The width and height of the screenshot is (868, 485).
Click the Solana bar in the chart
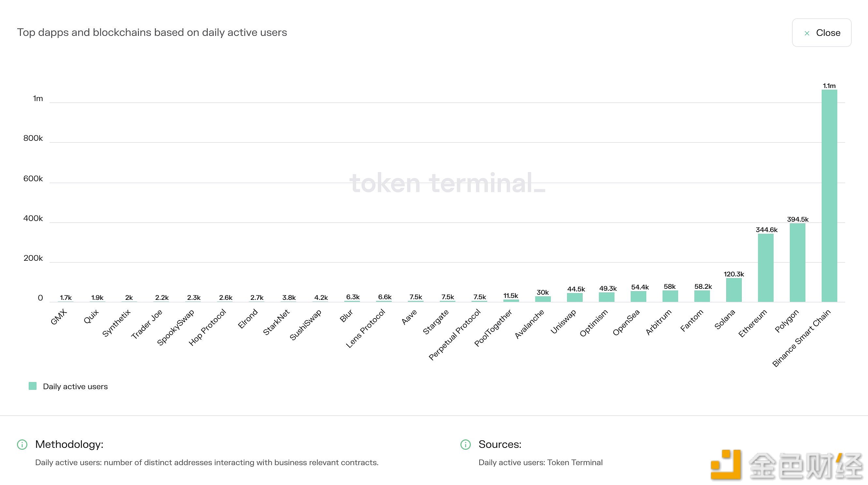[x=734, y=290]
